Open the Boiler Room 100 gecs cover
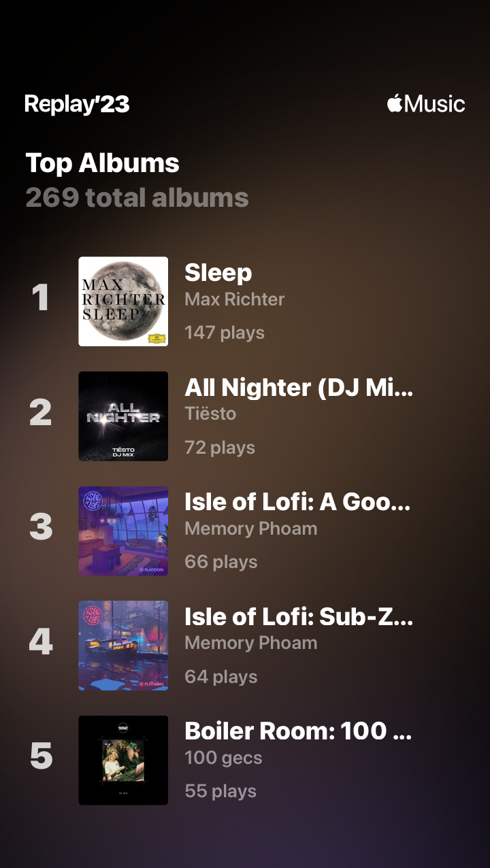This screenshot has height=868, width=490. coord(123,760)
